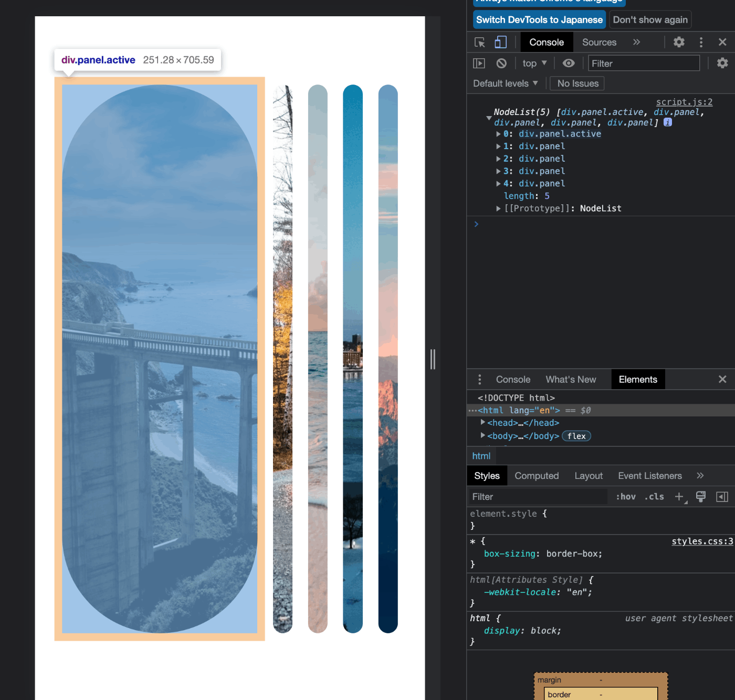Toggle the .cls classes button

tap(654, 497)
